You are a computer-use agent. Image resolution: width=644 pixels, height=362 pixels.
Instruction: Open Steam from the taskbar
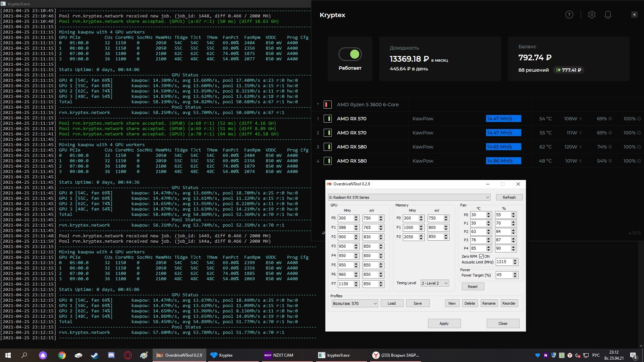coord(95,355)
